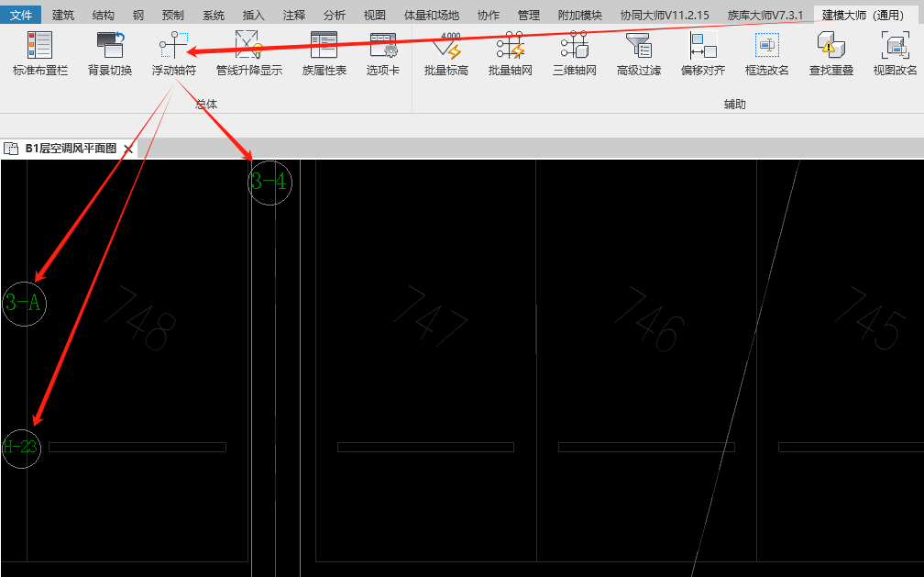Screen dimensions: 924x577
Task: Switch to the 管理 ribbon tab
Action: tap(529, 16)
